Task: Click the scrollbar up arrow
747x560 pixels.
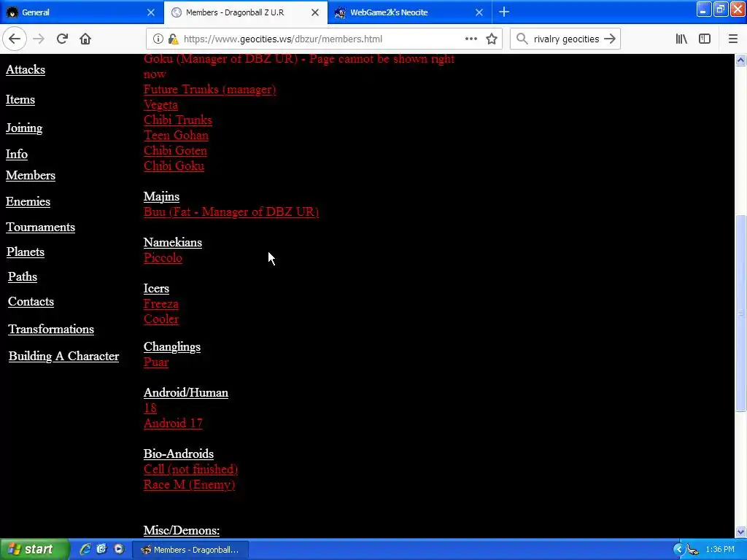Action: tap(740, 61)
